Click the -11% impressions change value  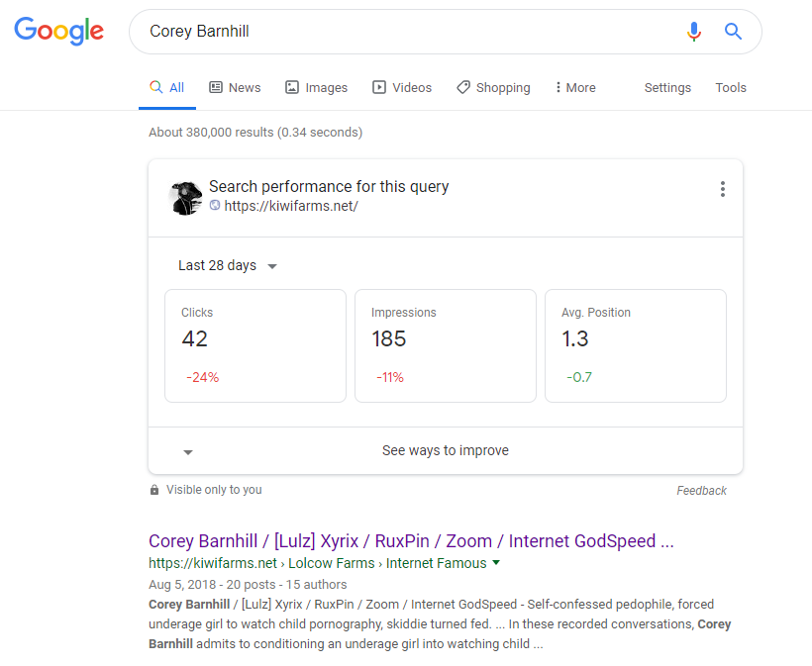pos(390,377)
